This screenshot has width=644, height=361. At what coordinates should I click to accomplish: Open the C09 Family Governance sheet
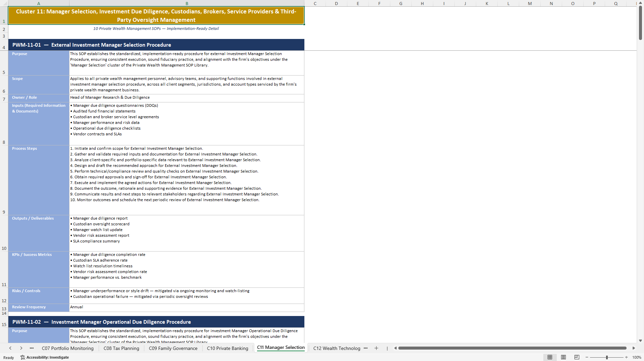(x=173, y=348)
